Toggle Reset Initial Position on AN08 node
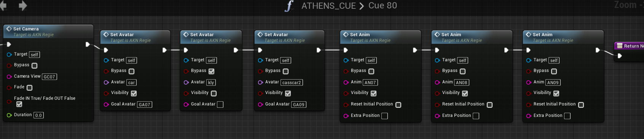The height and width of the screenshot is (139, 644). coord(489,105)
